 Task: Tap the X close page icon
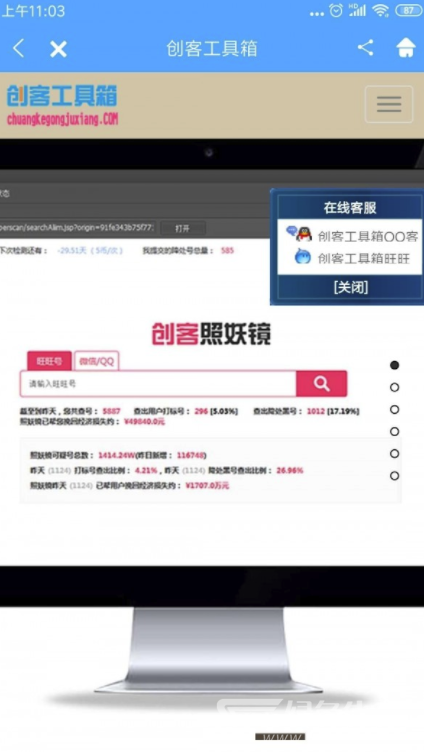(59, 49)
